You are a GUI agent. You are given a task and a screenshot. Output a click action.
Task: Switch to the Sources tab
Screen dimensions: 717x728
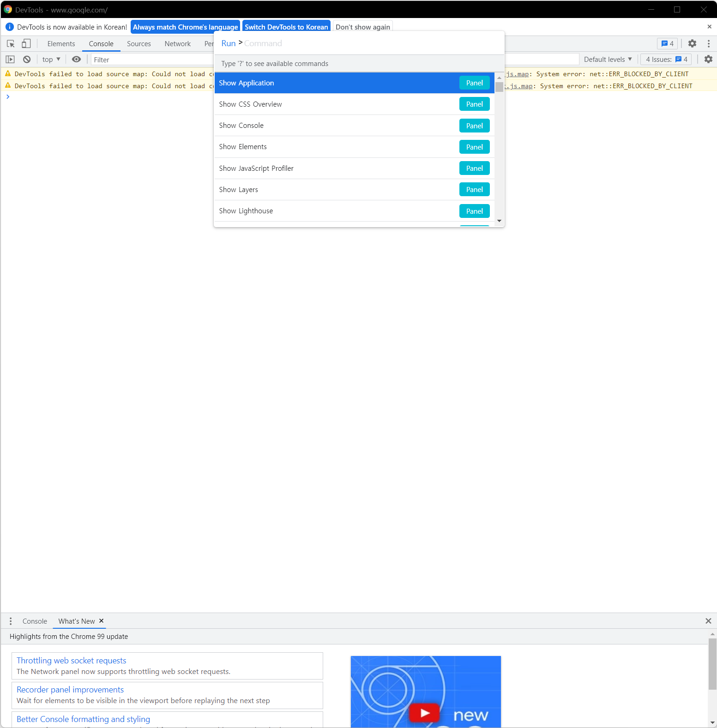click(139, 44)
